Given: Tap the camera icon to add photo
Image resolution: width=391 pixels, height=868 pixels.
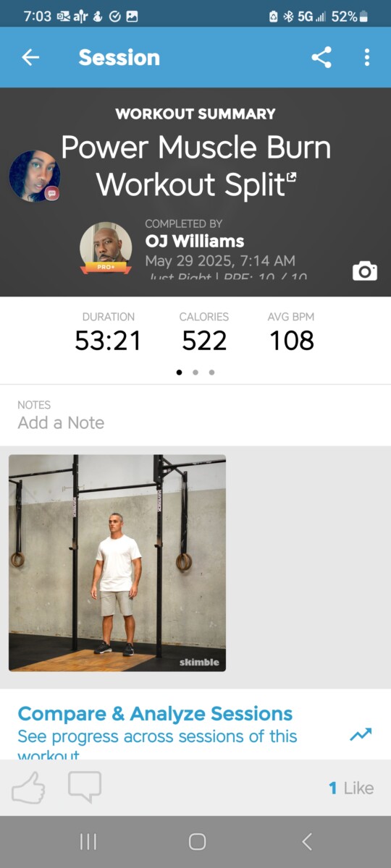Looking at the screenshot, I should tap(365, 271).
